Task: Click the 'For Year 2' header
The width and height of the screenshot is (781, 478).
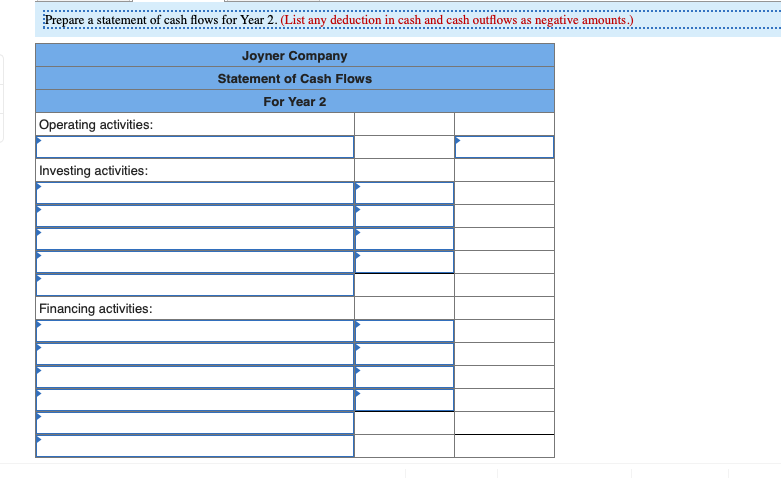Action: (294, 102)
